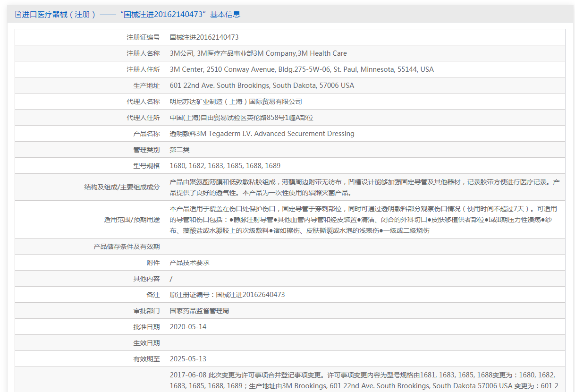Select original registration number 原注册证编号：国械注进20162640473

tap(227, 295)
